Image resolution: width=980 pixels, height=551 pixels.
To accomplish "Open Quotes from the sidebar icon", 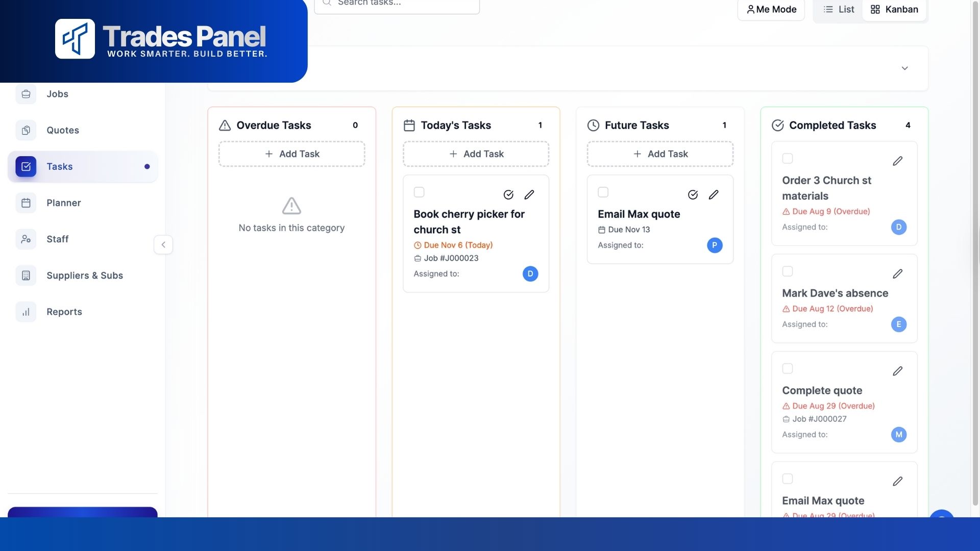I will click(26, 130).
